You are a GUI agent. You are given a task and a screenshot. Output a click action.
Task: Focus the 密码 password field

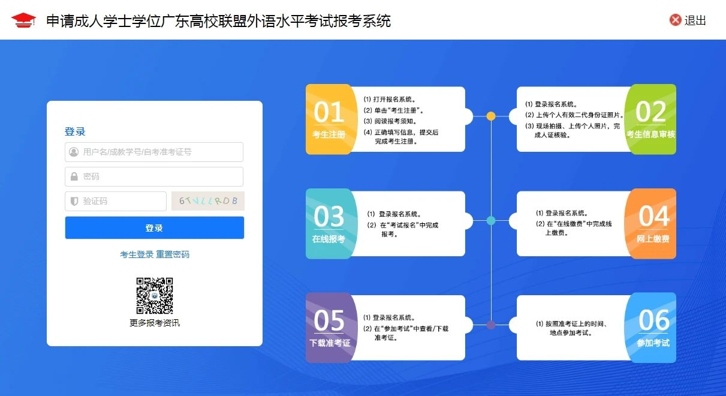(154, 176)
